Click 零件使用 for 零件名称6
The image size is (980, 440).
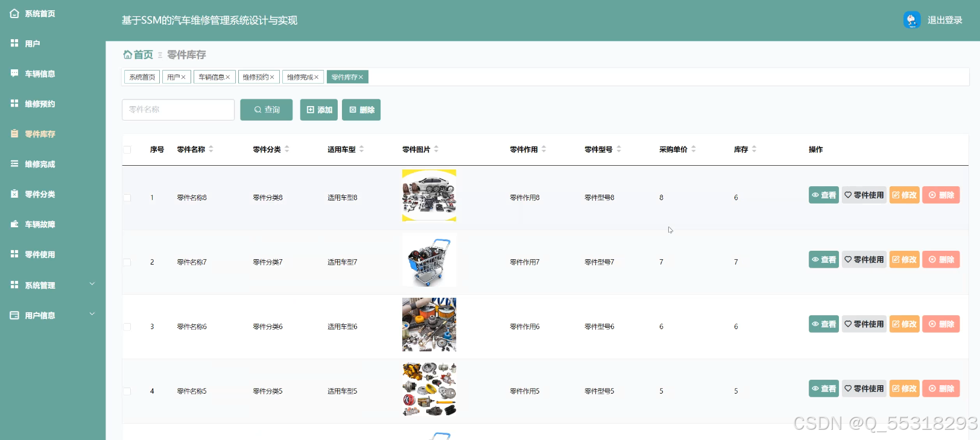pos(864,324)
